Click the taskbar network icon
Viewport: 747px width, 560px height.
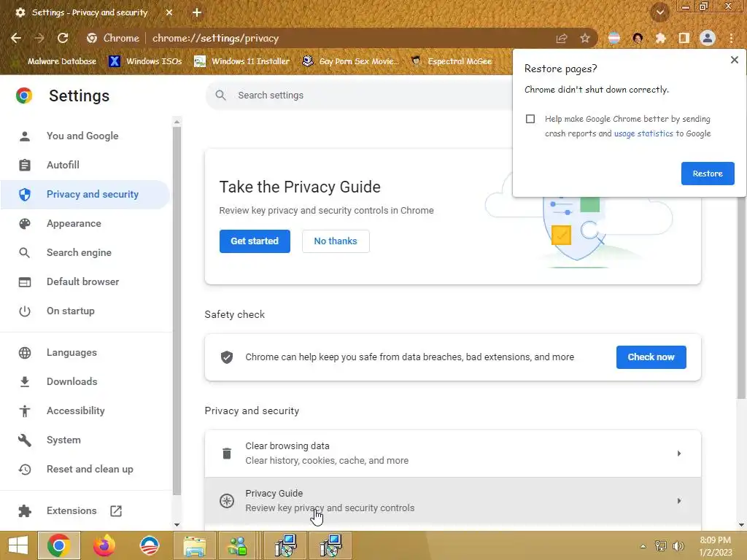661,545
